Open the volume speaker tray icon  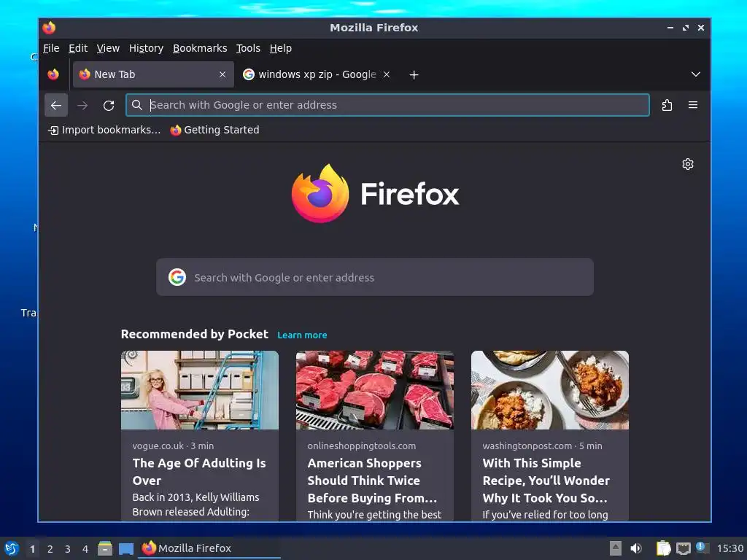(x=636, y=548)
